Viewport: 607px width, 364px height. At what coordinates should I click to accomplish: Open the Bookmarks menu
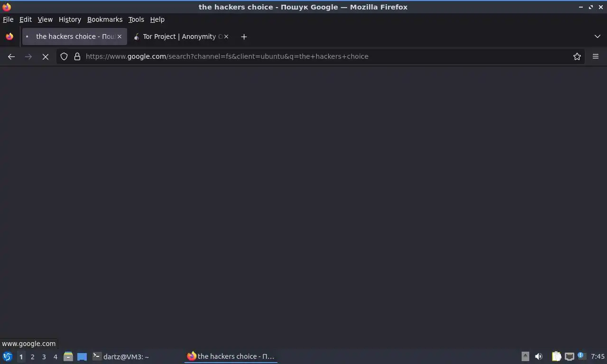pos(105,19)
